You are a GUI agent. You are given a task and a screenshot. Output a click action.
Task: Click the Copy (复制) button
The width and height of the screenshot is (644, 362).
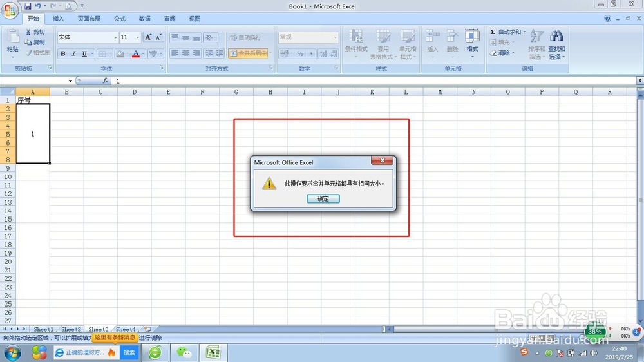pyautogui.click(x=35, y=43)
